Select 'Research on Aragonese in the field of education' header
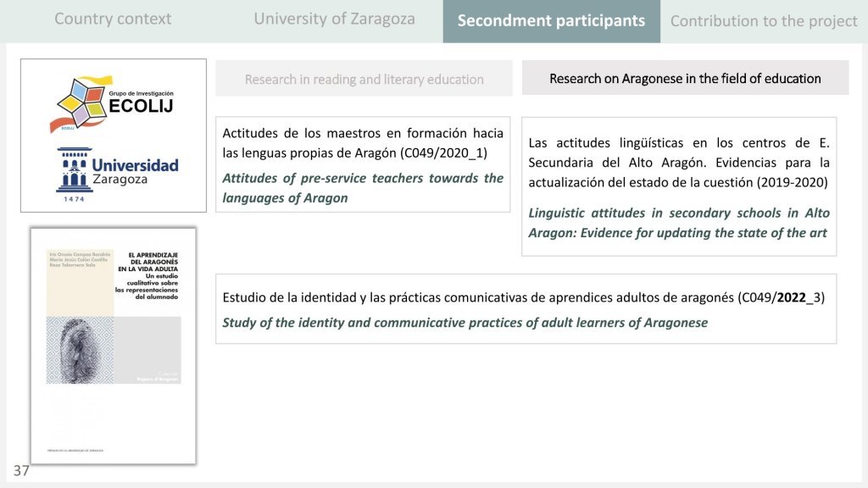This screenshot has width=868, height=488. 685,79
